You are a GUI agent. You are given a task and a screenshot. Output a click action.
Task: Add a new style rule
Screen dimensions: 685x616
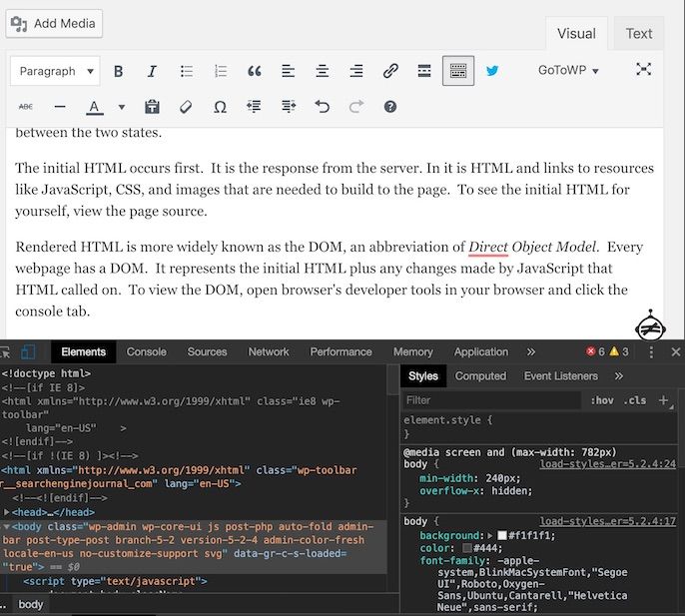coord(663,400)
